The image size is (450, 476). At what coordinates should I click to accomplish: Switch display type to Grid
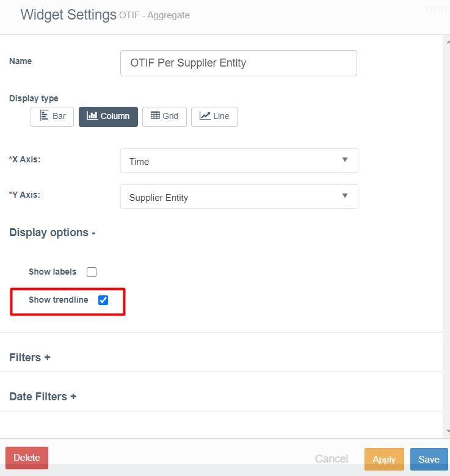point(164,117)
